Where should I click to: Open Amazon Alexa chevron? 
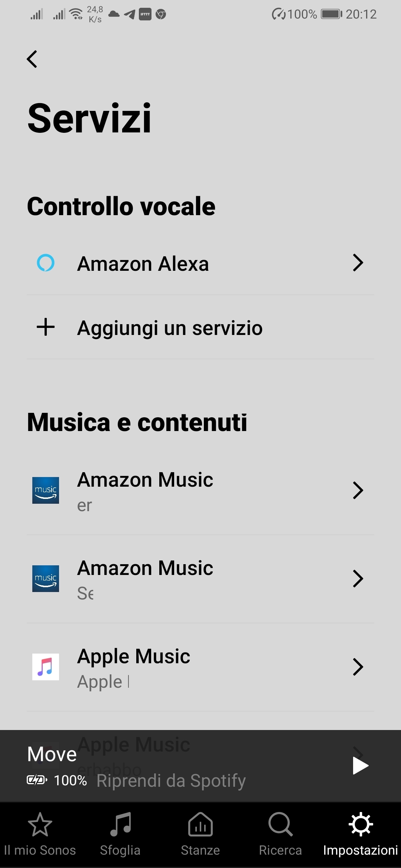click(358, 263)
